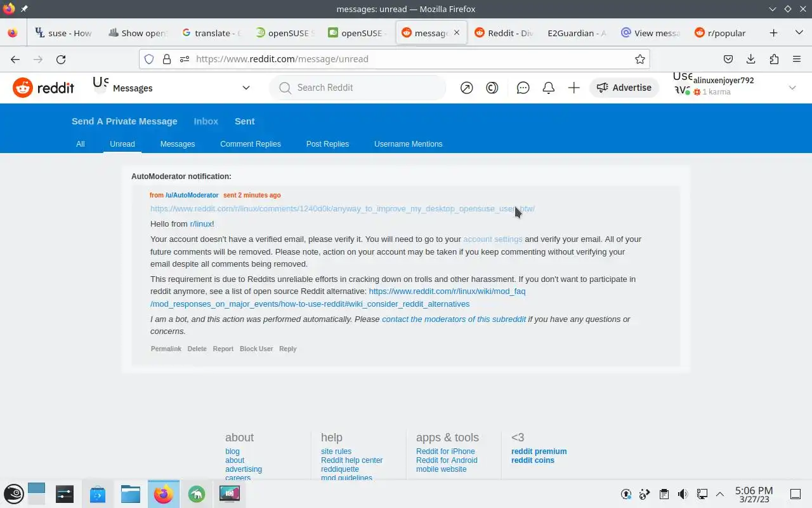Open a new browser tab
Image resolution: width=812 pixels, height=508 pixels.
773,33
